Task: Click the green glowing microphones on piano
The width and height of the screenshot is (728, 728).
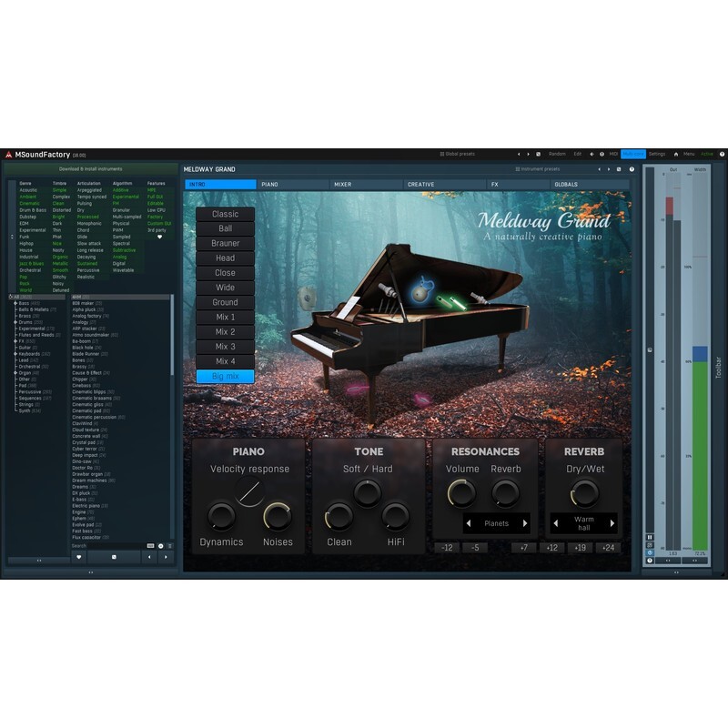Action: (451, 302)
